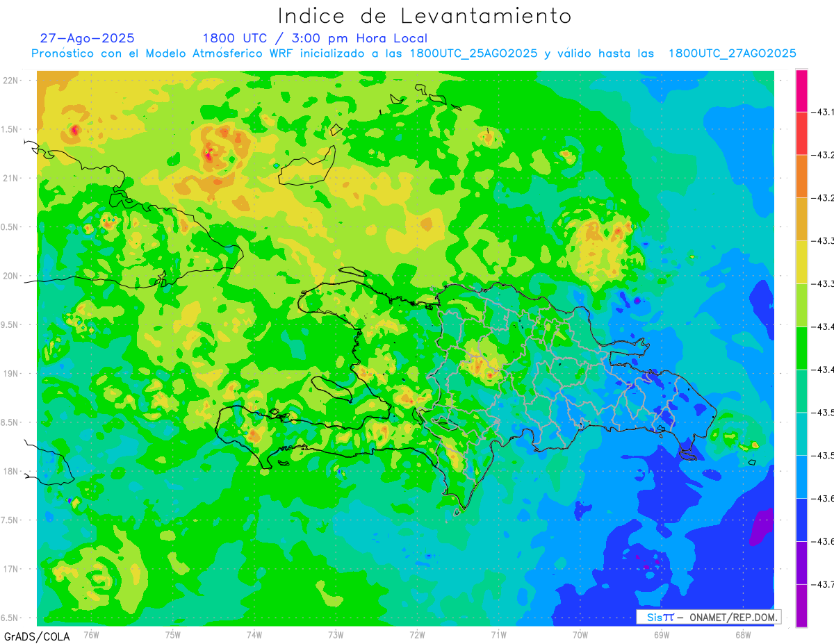Click the '68W' longitude label
This screenshot has height=644, width=834.
click(x=743, y=634)
